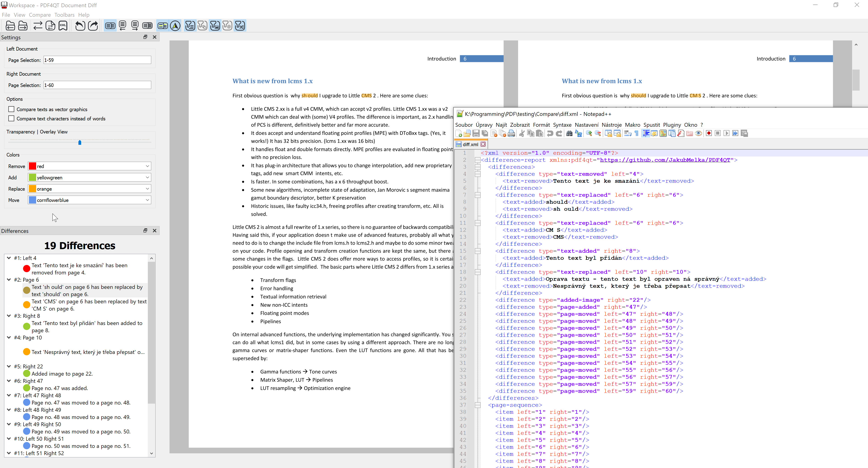The width and height of the screenshot is (868, 468).
Task: Open the Add color dropdown showing yellowgreen
Action: pos(89,178)
